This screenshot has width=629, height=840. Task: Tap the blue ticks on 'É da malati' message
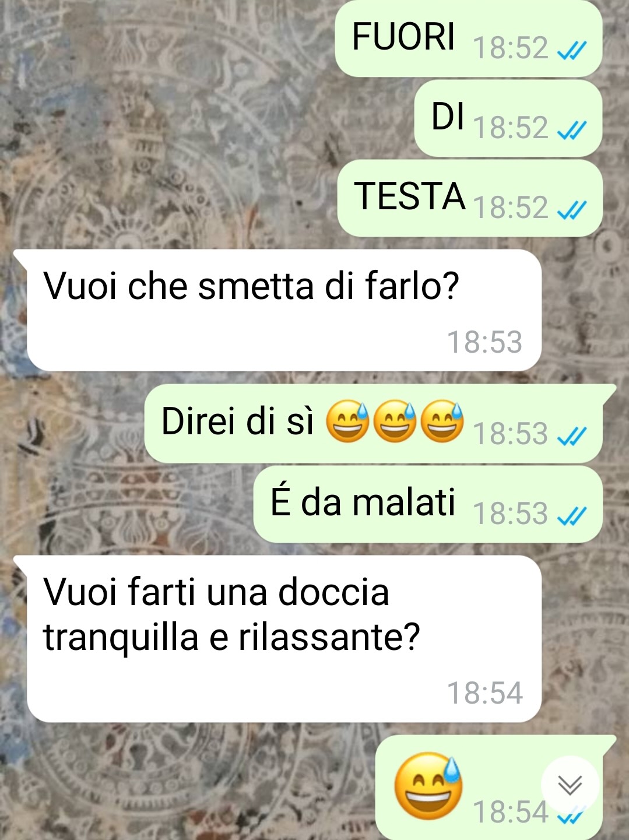coord(571,517)
